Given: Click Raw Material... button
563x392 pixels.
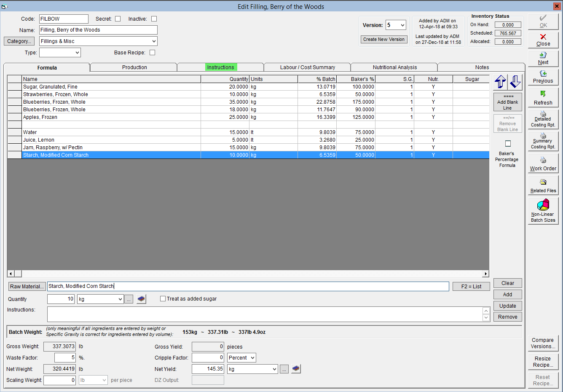Looking at the screenshot, I should pos(27,287).
